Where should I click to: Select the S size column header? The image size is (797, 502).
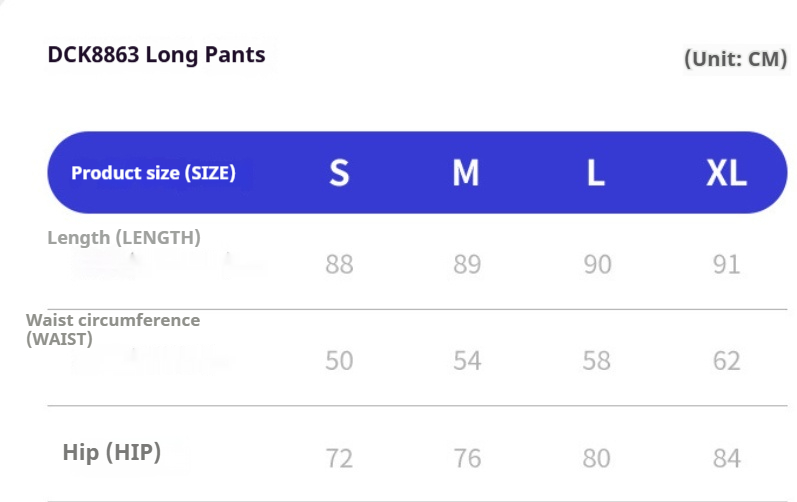[x=340, y=173]
